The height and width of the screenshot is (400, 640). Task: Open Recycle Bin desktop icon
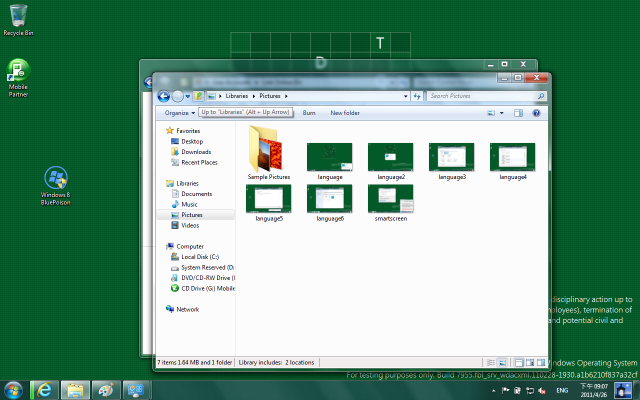pyautogui.click(x=18, y=20)
